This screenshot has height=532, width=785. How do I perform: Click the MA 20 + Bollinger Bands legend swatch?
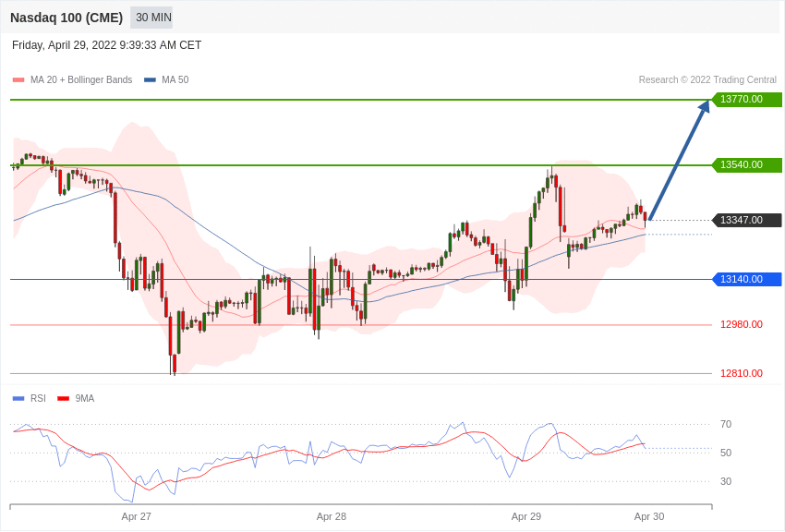(x=18, y=80)
